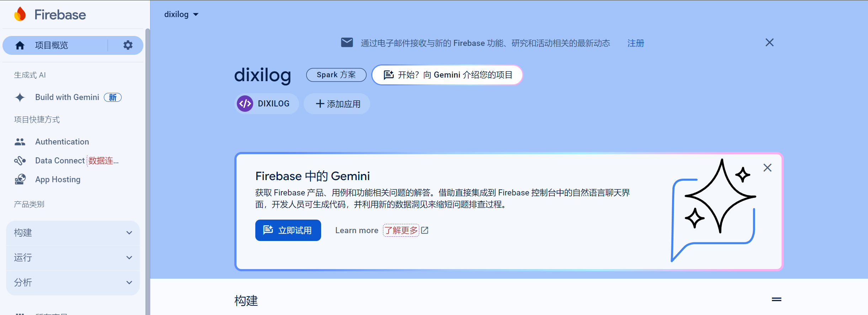Viewport: 868px width, 315px height.
Task: Click the 添加应用 button
Action: pyautogui.click(x=337, y=104)
